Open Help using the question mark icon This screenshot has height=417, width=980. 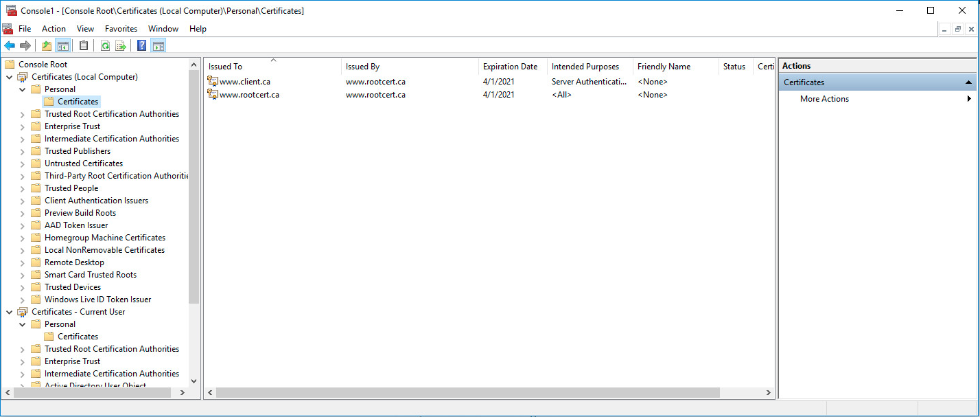(141, 45)
